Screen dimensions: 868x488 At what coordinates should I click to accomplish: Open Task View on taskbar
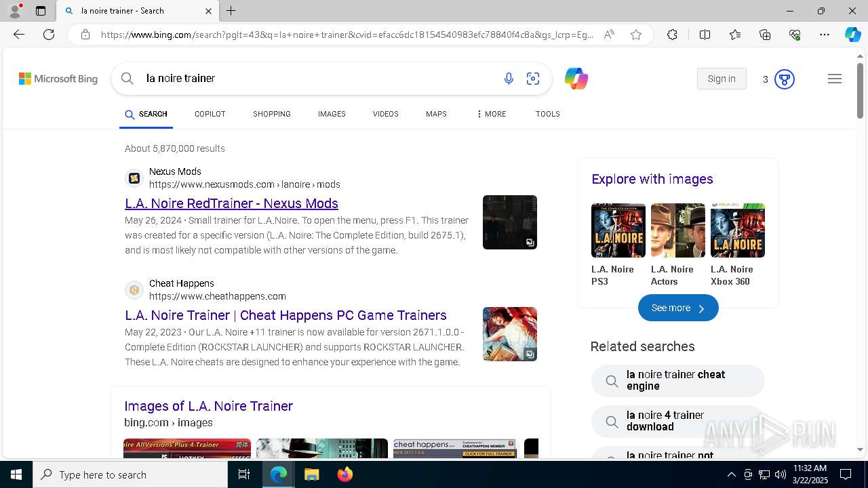[x=244, y=474]
